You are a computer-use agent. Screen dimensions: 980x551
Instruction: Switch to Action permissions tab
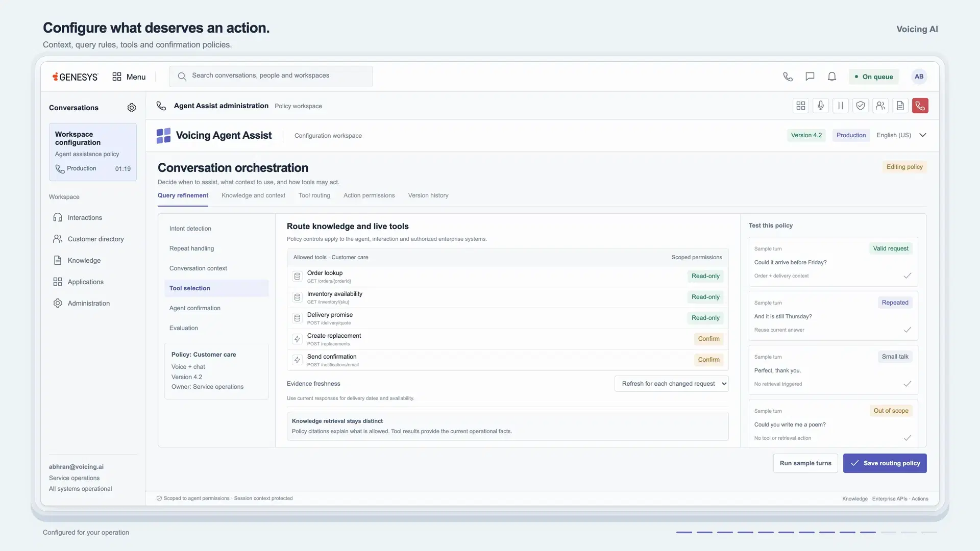[x=369, y=195]
